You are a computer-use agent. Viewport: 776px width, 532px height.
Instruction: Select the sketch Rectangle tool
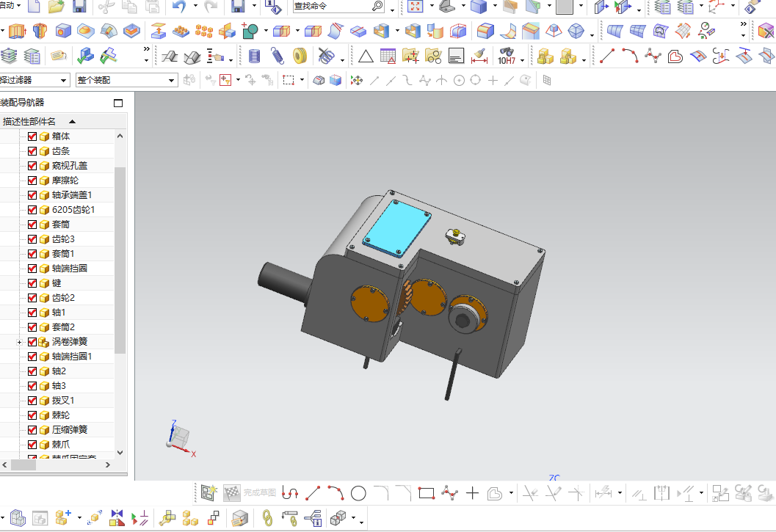(x=426, y=493)
